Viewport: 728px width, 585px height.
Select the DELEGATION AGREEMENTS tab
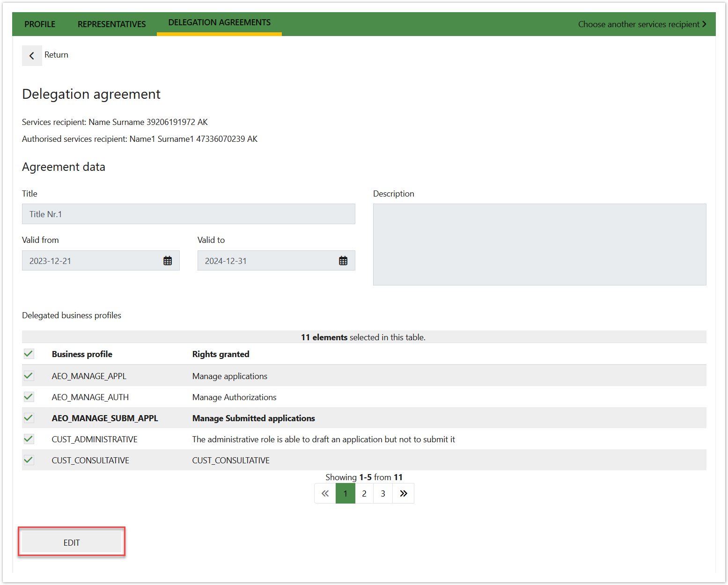tap(220, 23)
